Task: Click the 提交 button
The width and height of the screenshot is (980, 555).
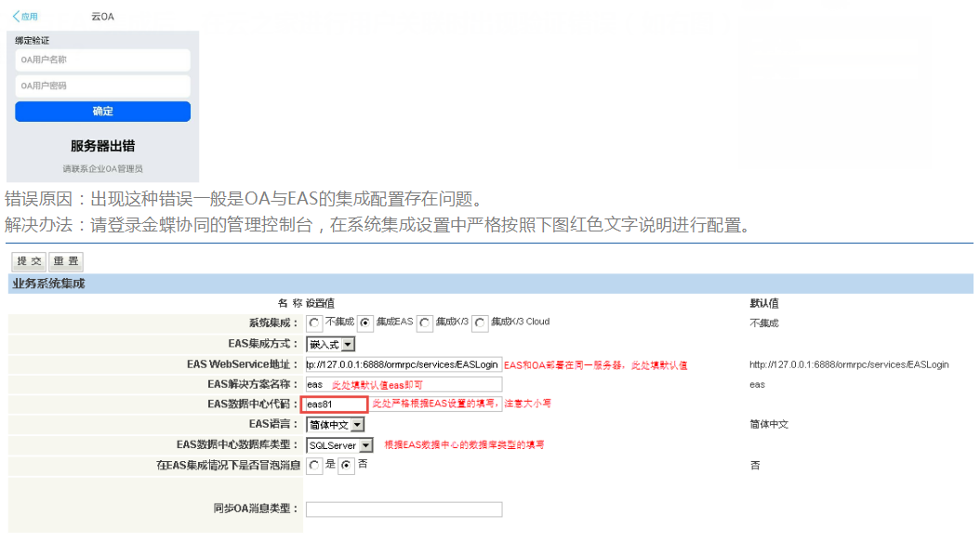Action: (x=29, y=261)
